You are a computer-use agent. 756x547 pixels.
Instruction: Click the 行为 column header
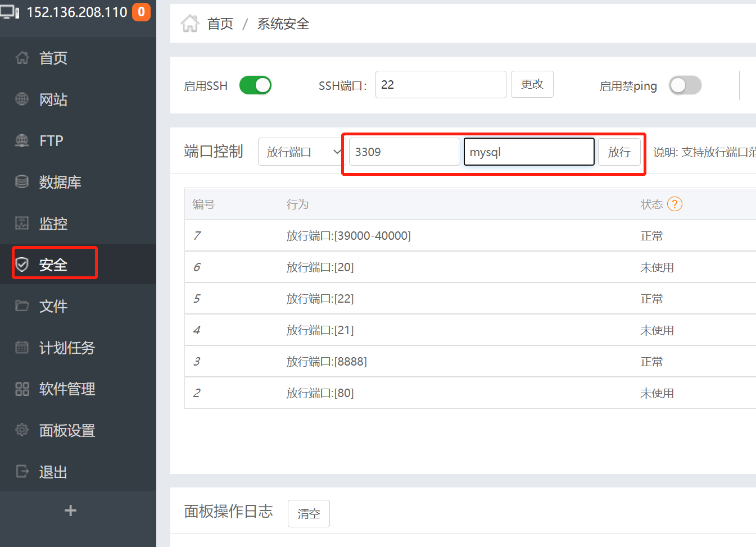[x=297, y=204]
